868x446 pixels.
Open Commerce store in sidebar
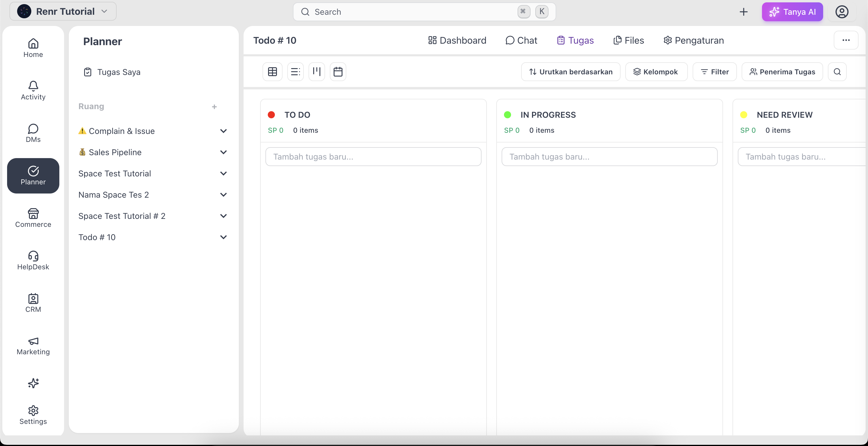(33, 218)
